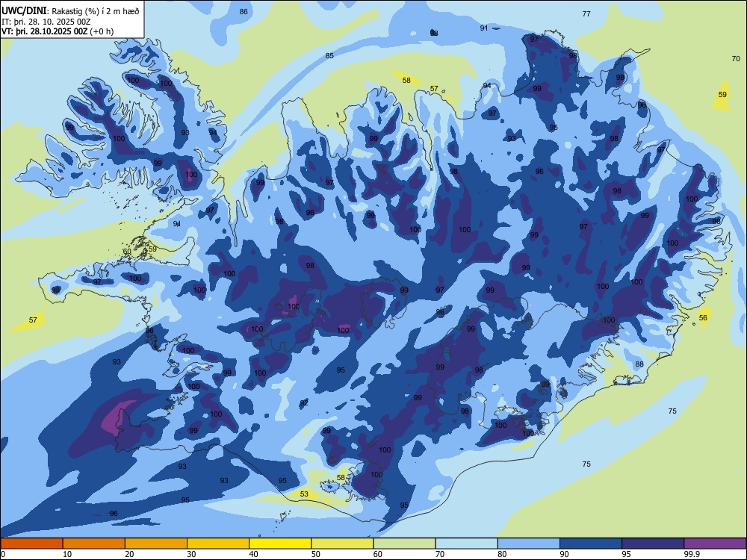
Task: Click the orange 10–20 legend swatch
Action: (94, 544)
